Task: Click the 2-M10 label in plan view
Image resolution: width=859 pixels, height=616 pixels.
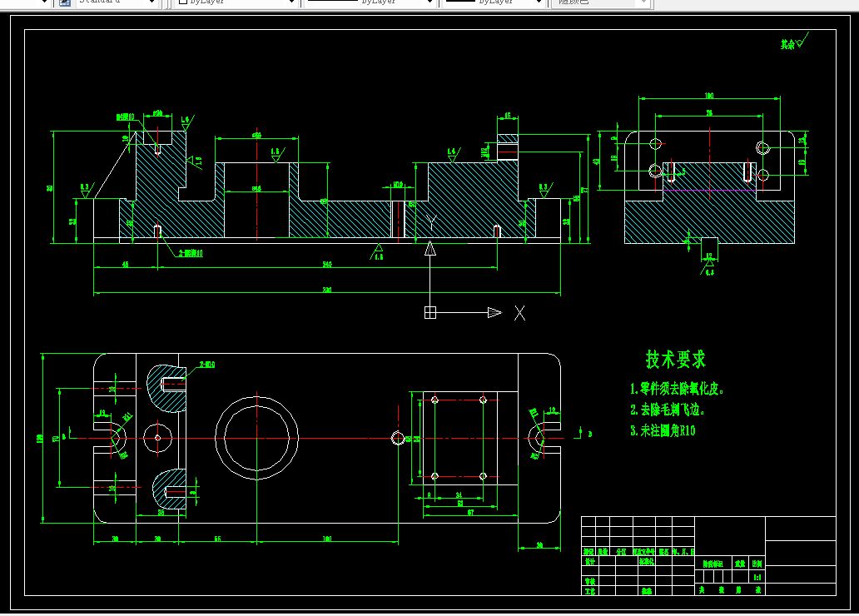Action: point(207,365)
